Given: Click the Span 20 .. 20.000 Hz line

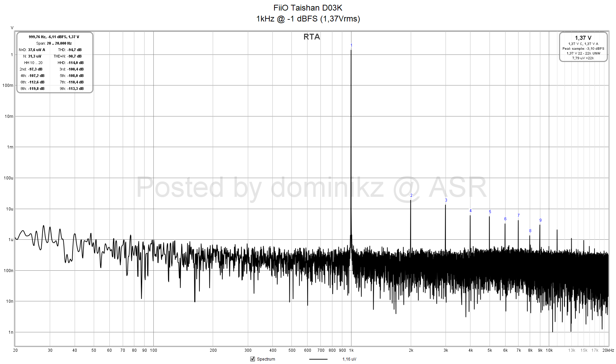Looking at the screenshot, I should coord(54,43).
